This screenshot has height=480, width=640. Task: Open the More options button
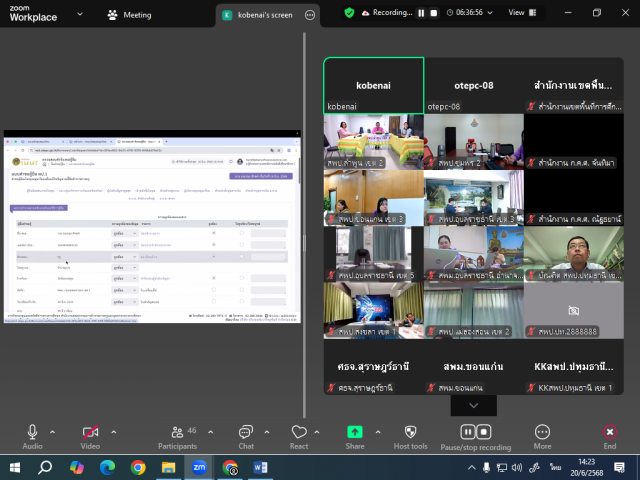(542, 437)
